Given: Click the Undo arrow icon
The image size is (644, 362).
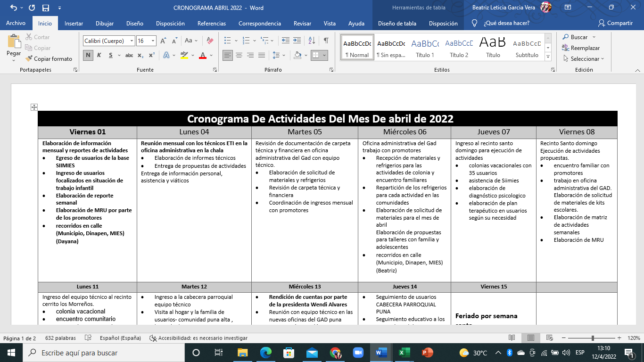Looking at the screenshot, I should pos(13,8).
